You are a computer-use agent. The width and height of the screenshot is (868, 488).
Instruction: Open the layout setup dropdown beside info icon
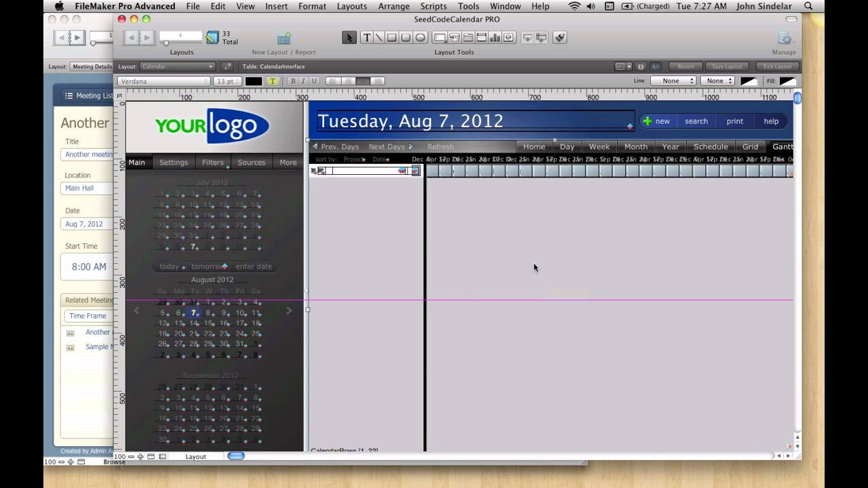click(x=623, y=66)
